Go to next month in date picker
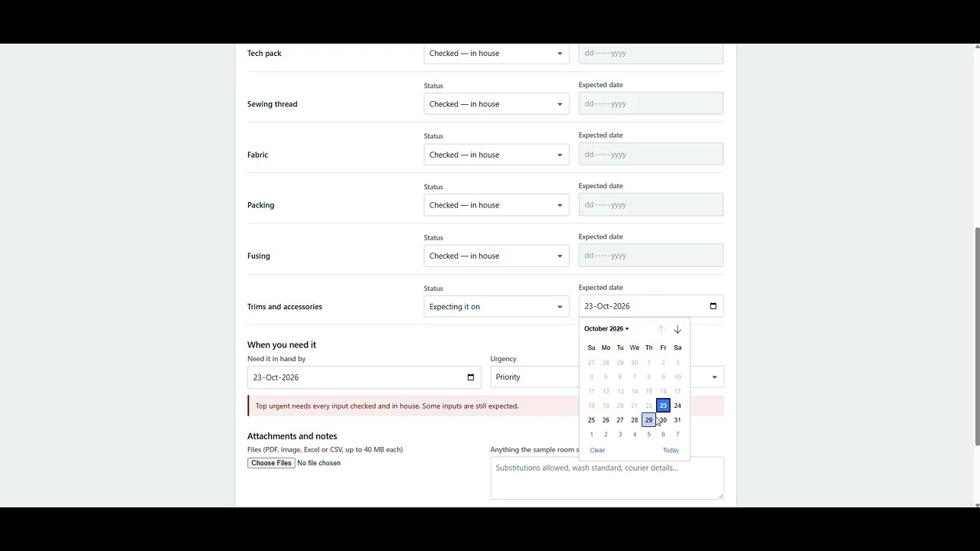Screen dimensions: 980x551 [x=678, y=329]
